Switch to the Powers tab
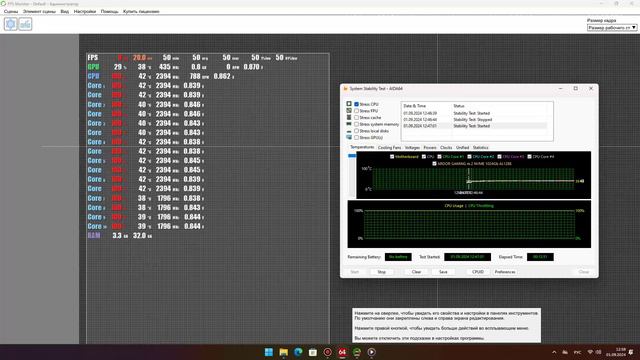The height and width of the screenshot is (360, 640). 430,148
